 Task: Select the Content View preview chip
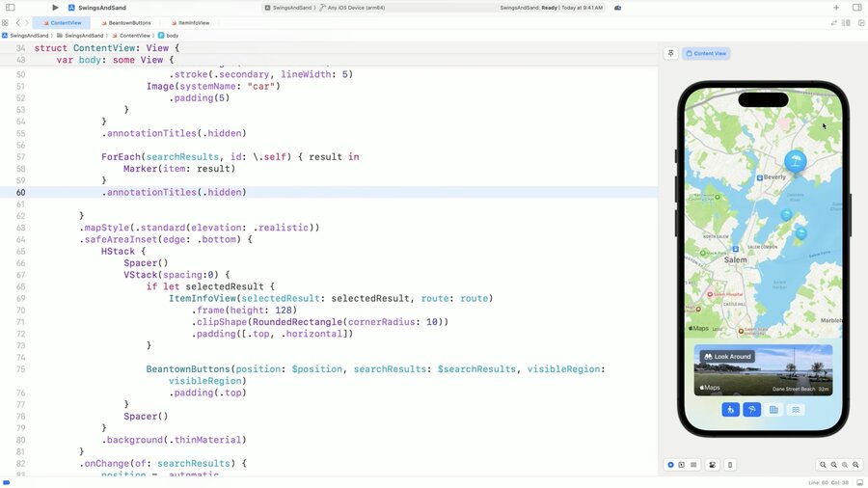click(x=706, y=53)
